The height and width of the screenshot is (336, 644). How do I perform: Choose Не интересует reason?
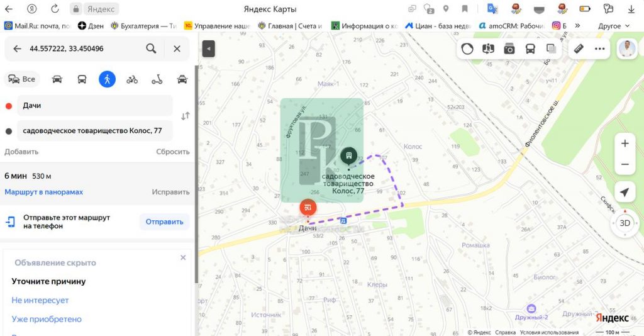40,300
